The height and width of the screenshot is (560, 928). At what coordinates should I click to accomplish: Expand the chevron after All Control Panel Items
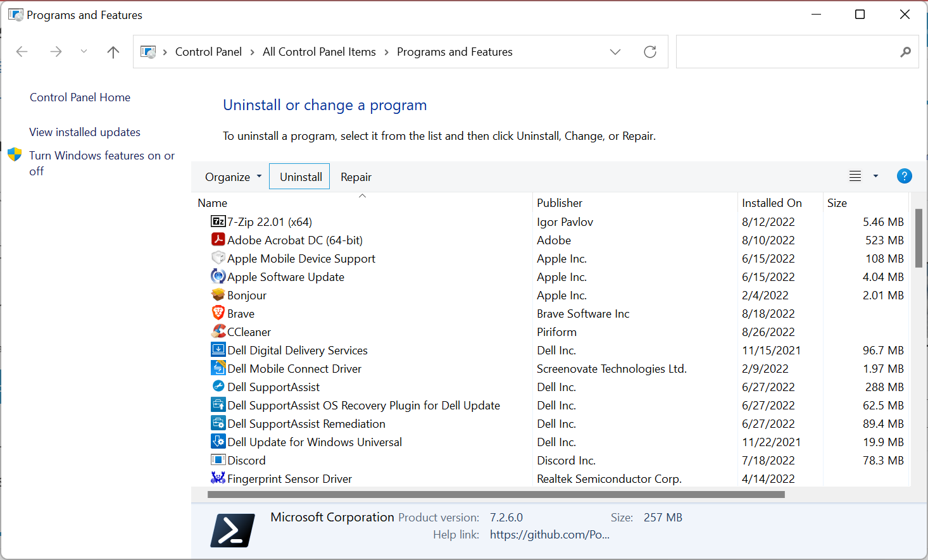(387, 52)
